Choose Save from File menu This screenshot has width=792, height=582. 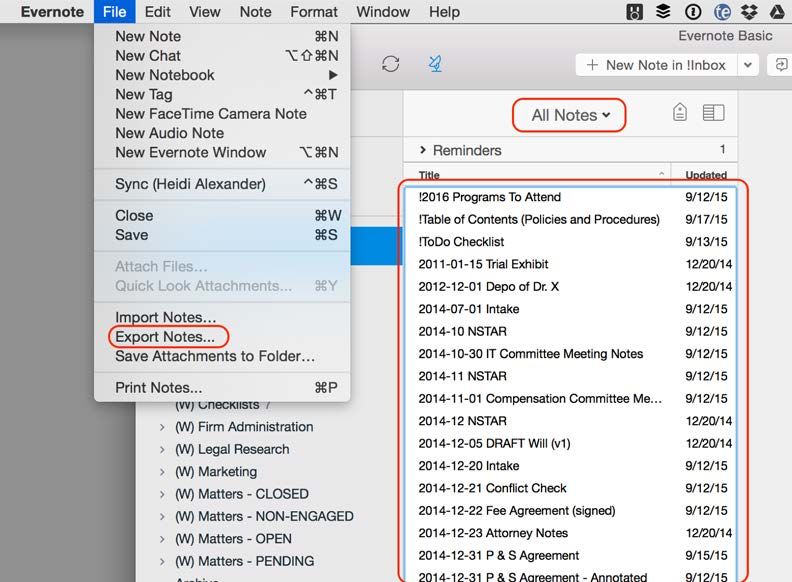pos(222,235)
